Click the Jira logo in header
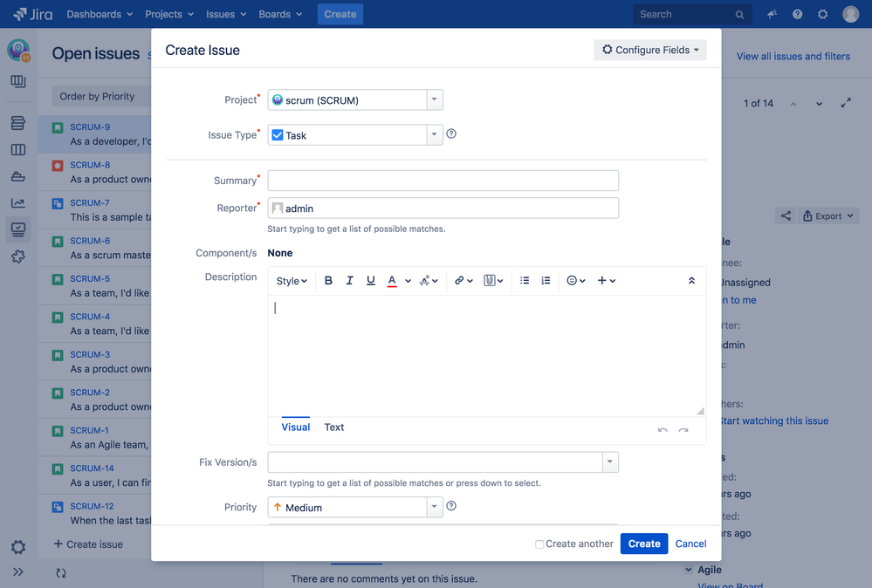The width and height of the screenshot is (872, 588). tap(33, 14)
